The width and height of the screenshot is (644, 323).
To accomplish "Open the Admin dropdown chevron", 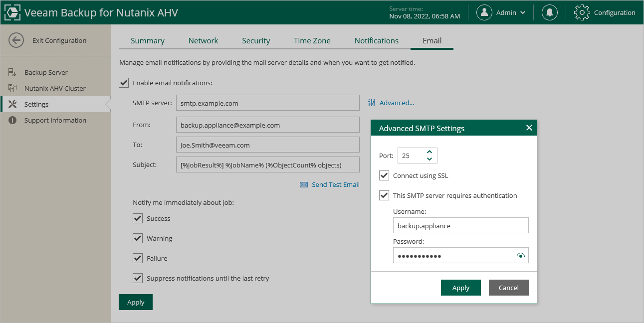I will pyautogui.click(x=523, y=12).
